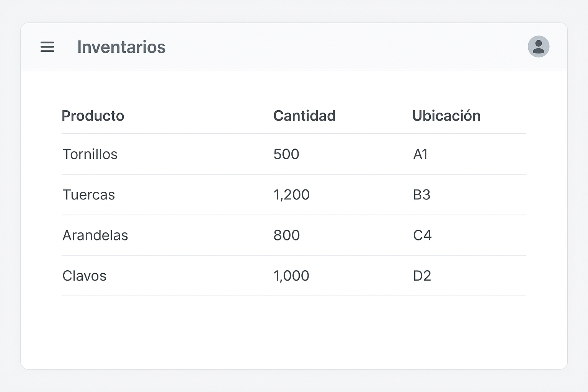Click the Producto label for Tuercas

pos(89,195)
